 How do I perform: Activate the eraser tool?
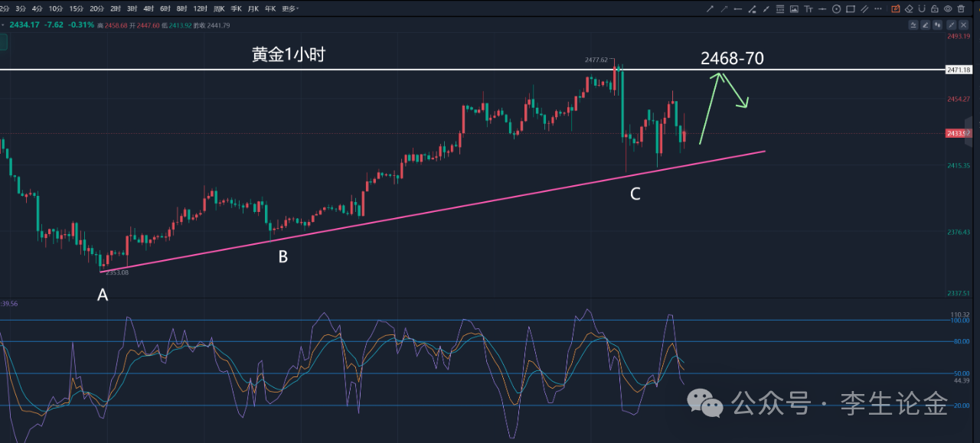[x=909, y=9]
